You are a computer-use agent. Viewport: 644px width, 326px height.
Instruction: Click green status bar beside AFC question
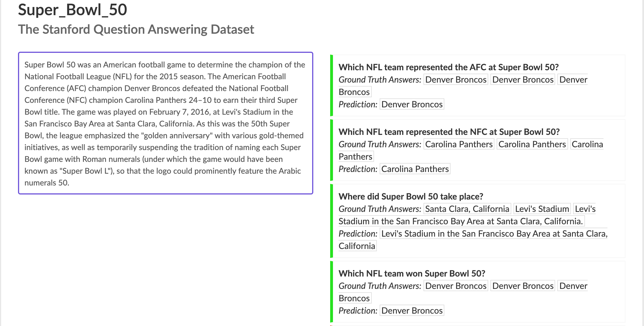[x=332, y=85]
